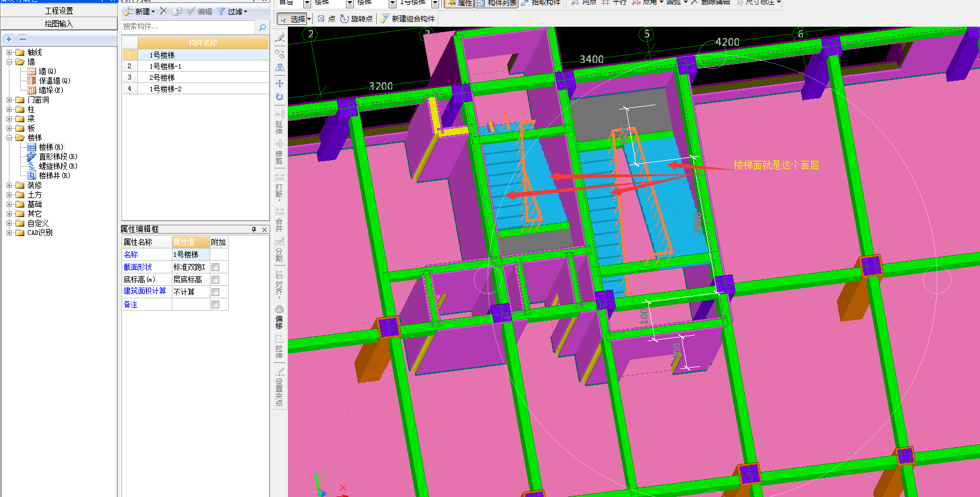The image size is (980, 497).
Task: Expand the 门窗洞 tree node
Action: pos(9,100)
